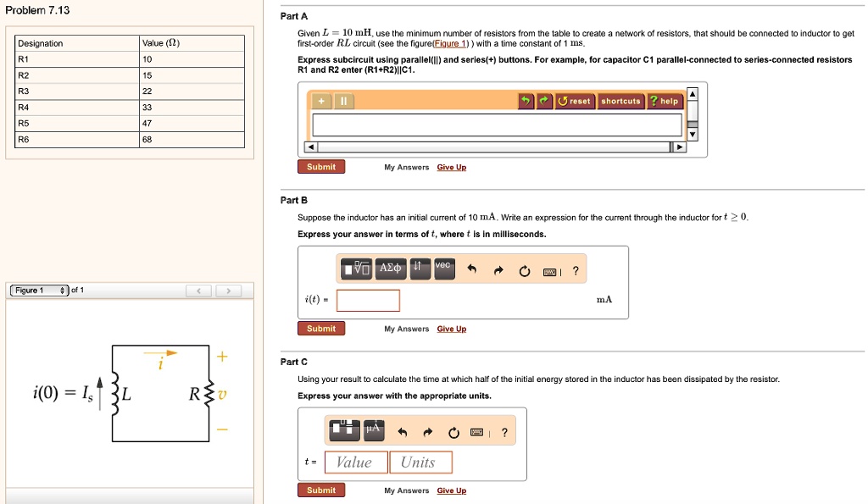Click the help icon in the Part A toolbar
This screenshot has height=504, width=868.
(x=665, y=101)
